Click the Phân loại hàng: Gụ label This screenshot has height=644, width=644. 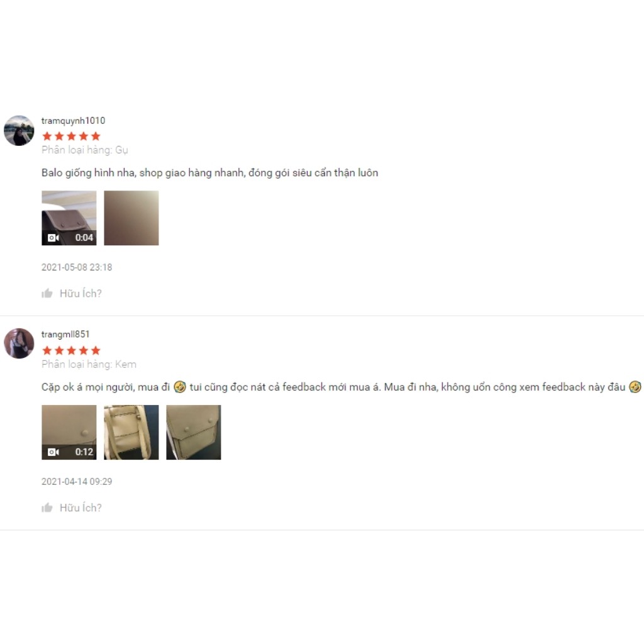coord(85,150)
